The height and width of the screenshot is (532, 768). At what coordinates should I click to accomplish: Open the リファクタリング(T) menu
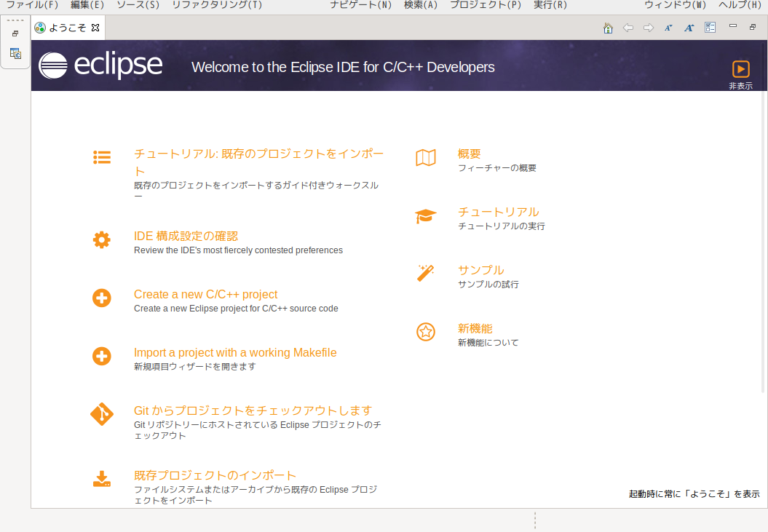(x=217, y=5)
